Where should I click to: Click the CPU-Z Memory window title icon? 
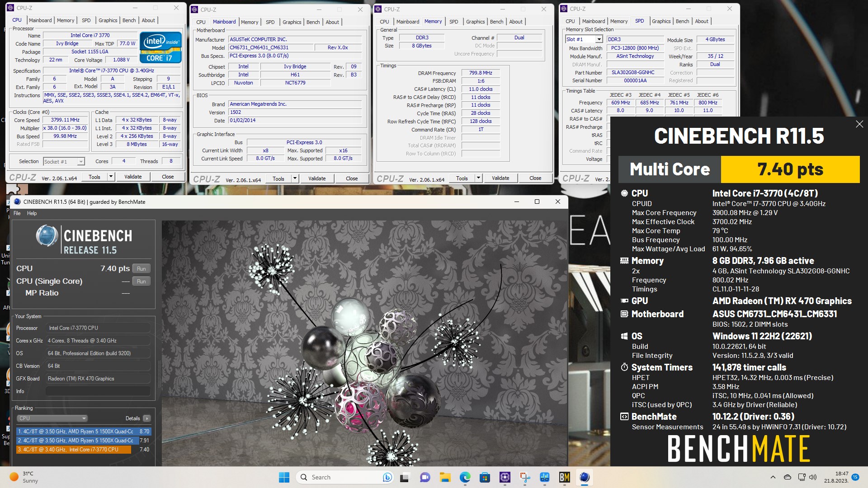379,9
